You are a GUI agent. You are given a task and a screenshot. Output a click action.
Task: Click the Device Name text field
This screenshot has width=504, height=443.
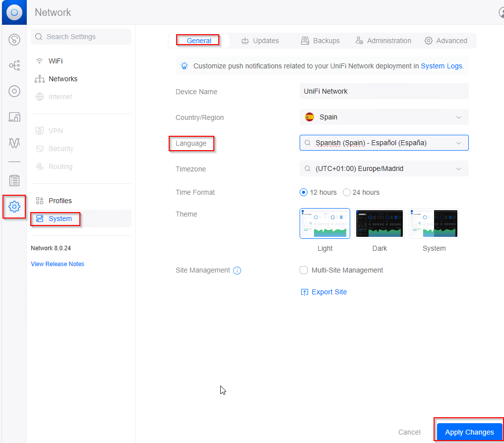384,91
